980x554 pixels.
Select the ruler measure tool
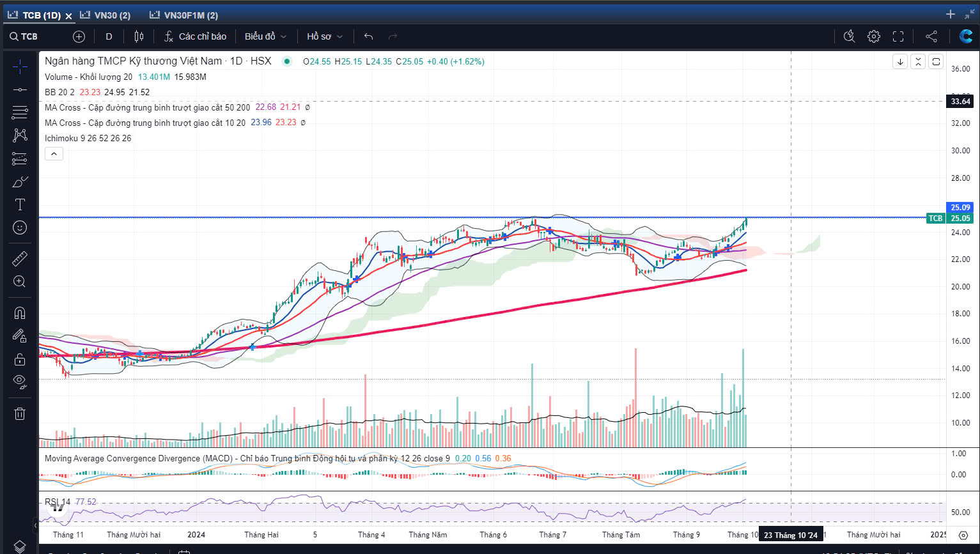point(20,258)
